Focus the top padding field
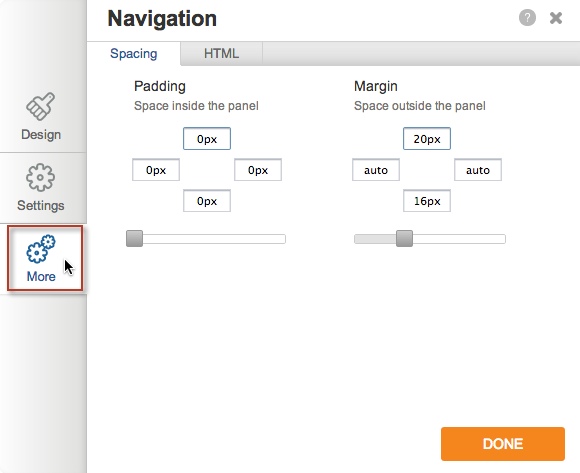 [207, 139]
